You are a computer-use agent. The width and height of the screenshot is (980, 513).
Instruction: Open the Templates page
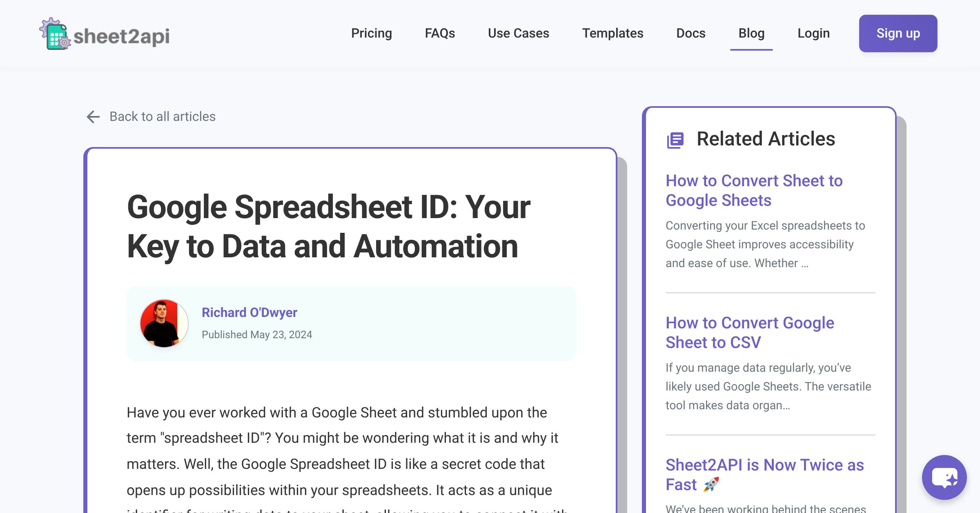613,33
